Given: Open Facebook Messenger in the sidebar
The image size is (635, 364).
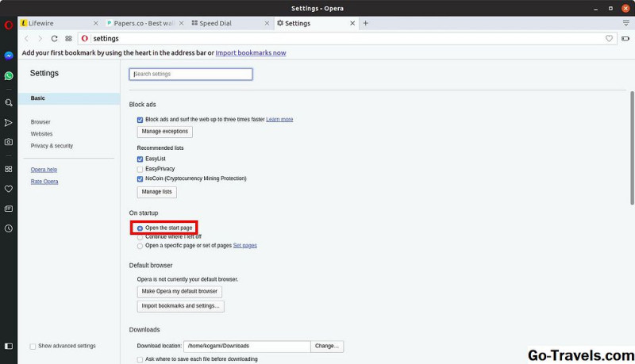Looking at the screenshot, I should 9,56.
